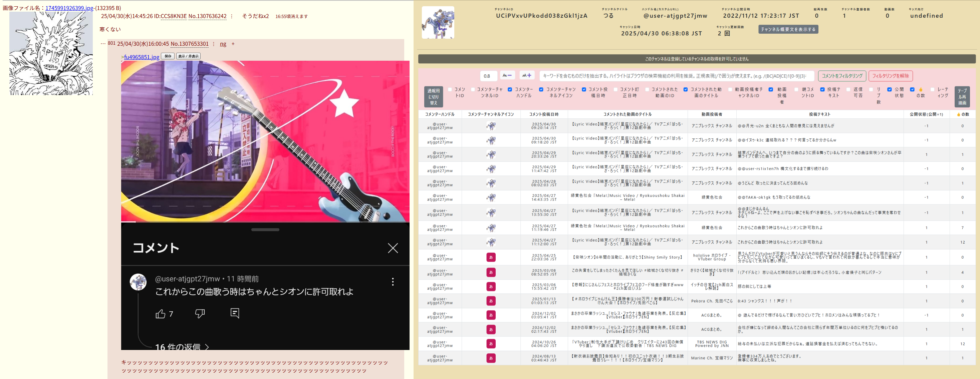
Task: Sort by the コメンターハンドル column header
Action: (x=440, y=114)
